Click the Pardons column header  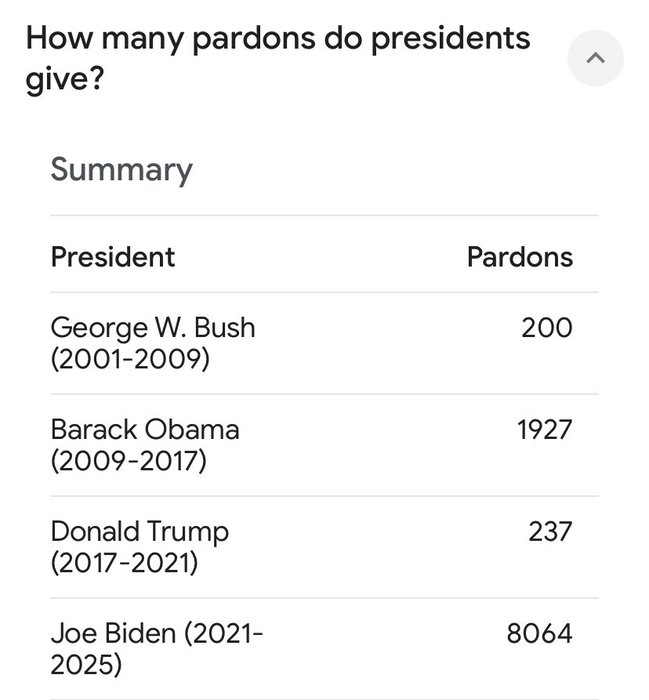pos(519,256)
